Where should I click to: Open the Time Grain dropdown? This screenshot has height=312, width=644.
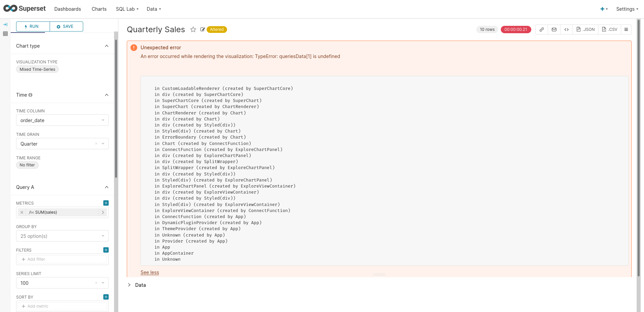click(x=103, y=144)
